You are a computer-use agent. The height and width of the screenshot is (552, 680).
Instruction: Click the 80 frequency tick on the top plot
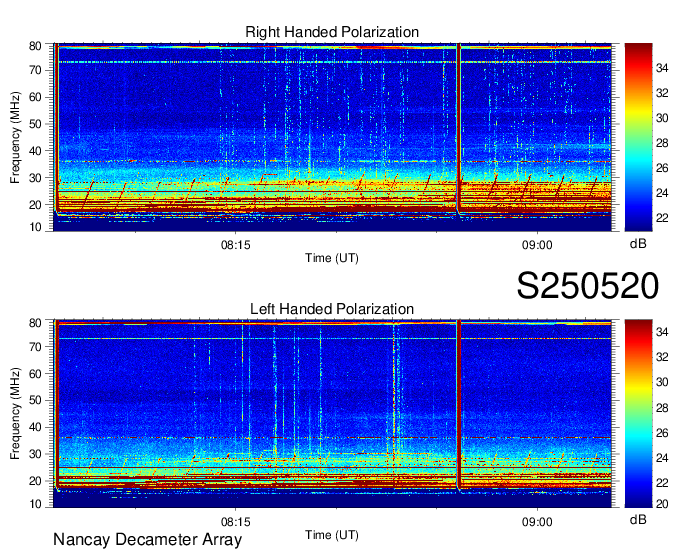pos(35,46)
